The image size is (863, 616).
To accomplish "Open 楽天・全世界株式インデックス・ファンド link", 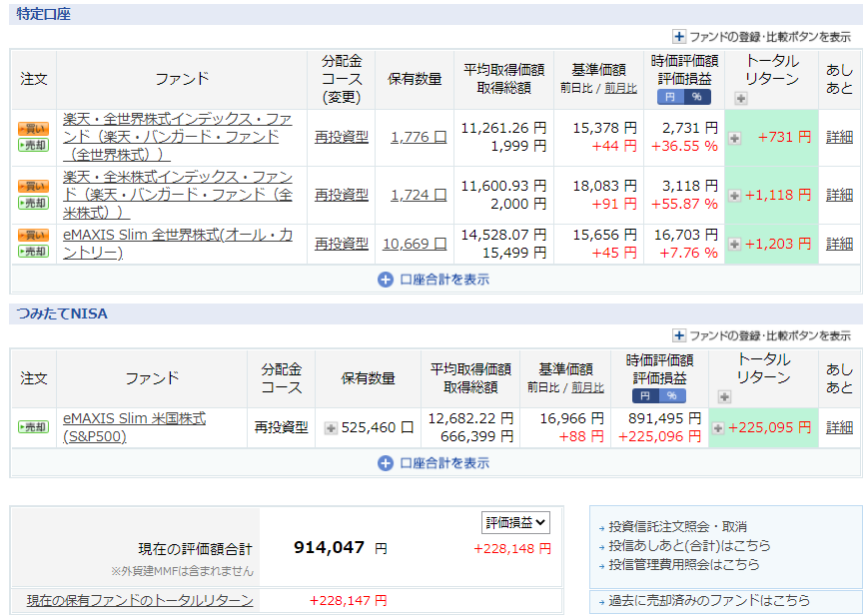I will pos(178,137).
